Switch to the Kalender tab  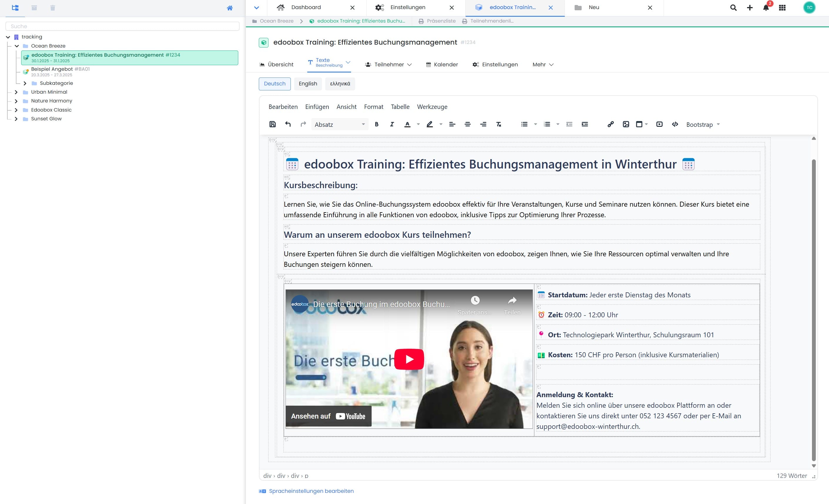click(x=442, y=65)
